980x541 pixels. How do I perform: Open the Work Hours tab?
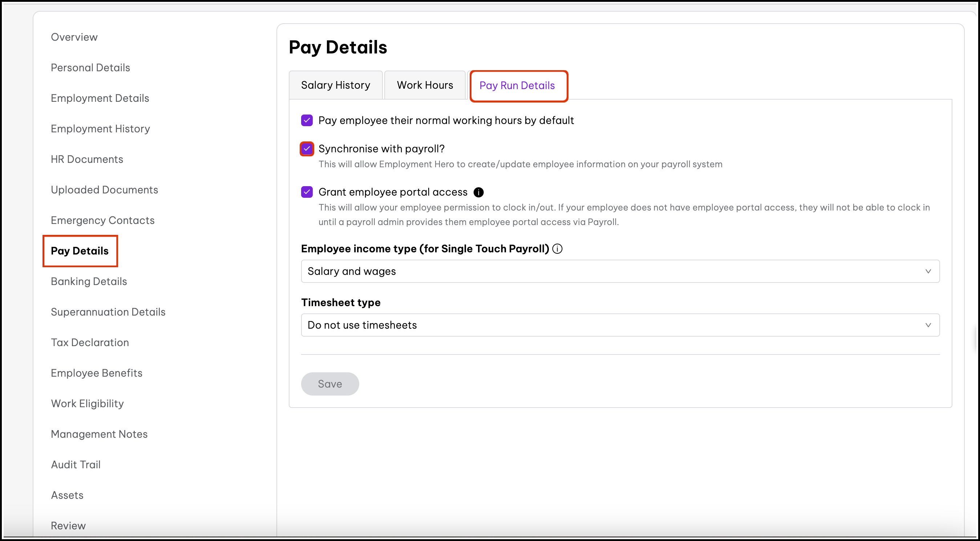tap(425, 85)
